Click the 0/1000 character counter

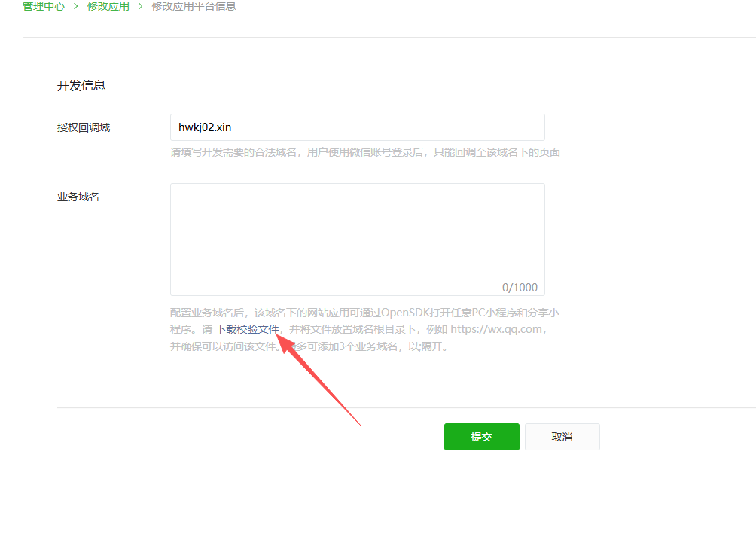pos(520,288)
